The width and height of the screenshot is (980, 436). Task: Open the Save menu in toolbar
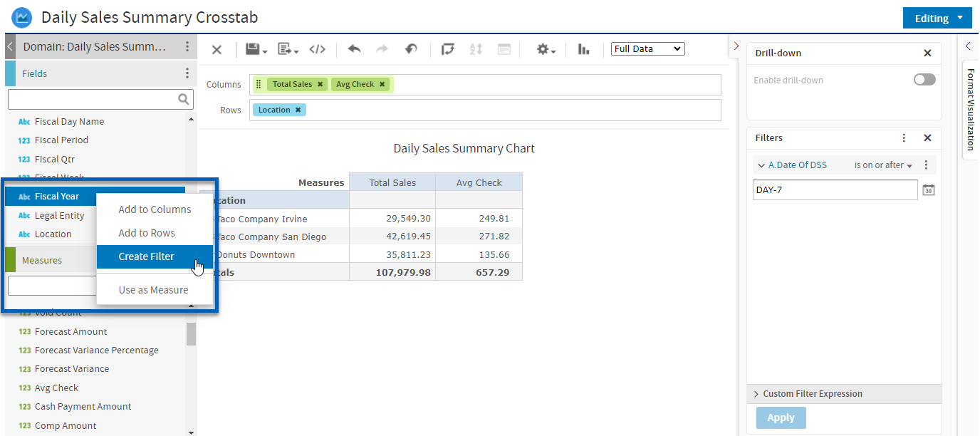tap(256, 49)
